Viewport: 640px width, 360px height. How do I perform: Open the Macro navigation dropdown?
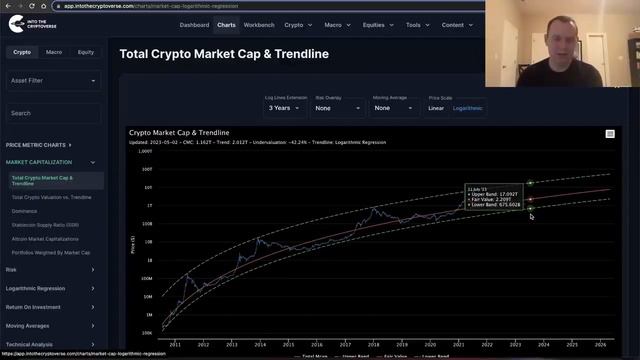tap(337, 25)
